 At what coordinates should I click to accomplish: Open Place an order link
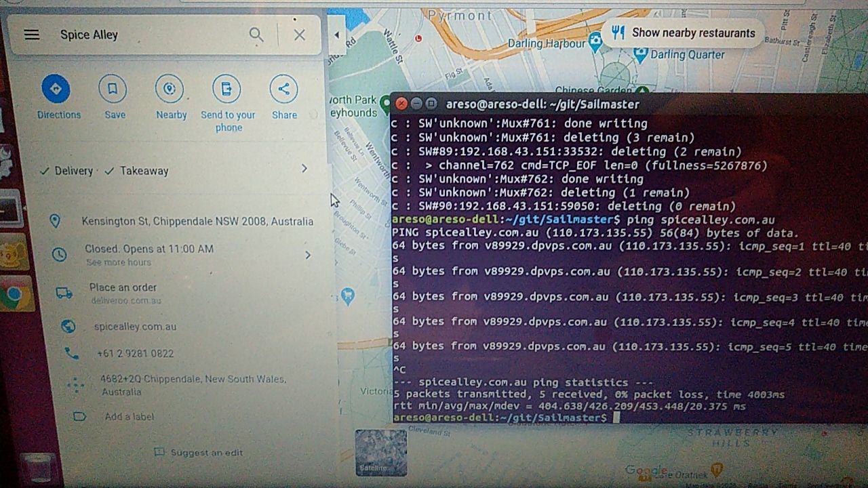[123, 287]
